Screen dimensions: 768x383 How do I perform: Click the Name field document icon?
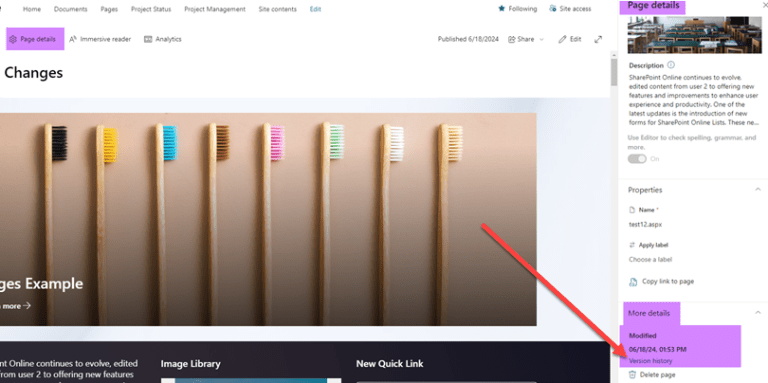pyautogui.click(x=632, y=210)
